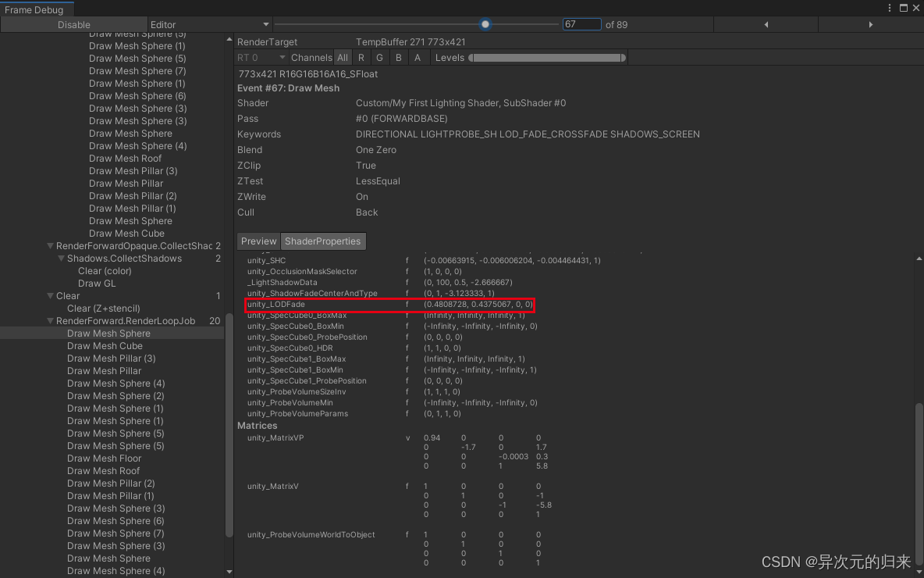Click the Shader name Custom/My First Lighting Shader
Viewport: 924px width, 578px height.
pyautogui.click(x=460, y=102)
